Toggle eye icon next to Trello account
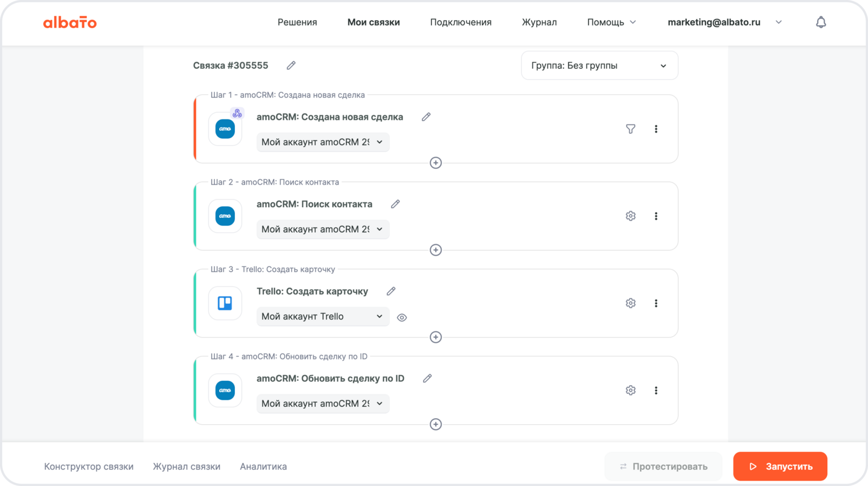 tap(402, 318)
